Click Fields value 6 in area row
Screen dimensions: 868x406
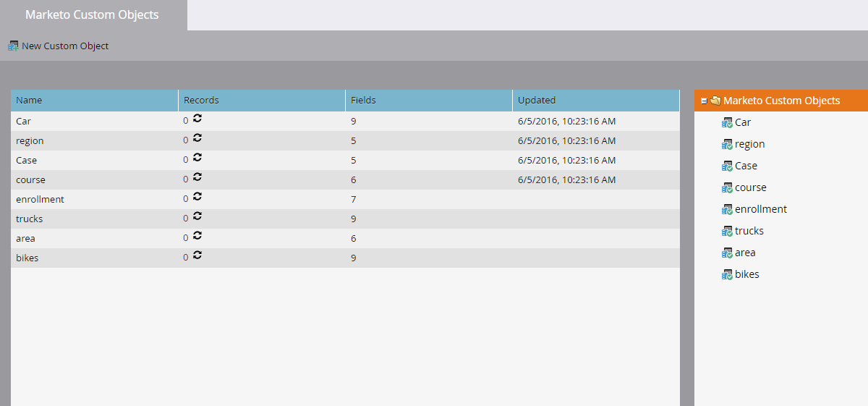(x=353, y=238)
